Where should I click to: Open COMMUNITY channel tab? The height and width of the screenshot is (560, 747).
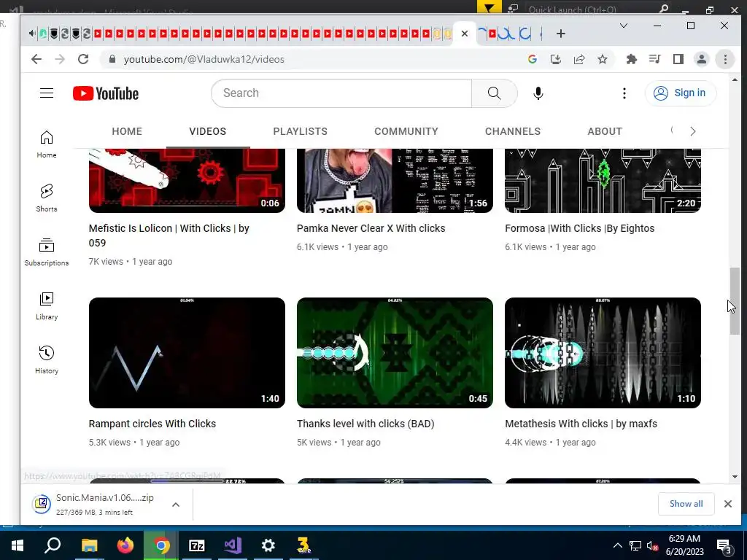coord(406,131)
